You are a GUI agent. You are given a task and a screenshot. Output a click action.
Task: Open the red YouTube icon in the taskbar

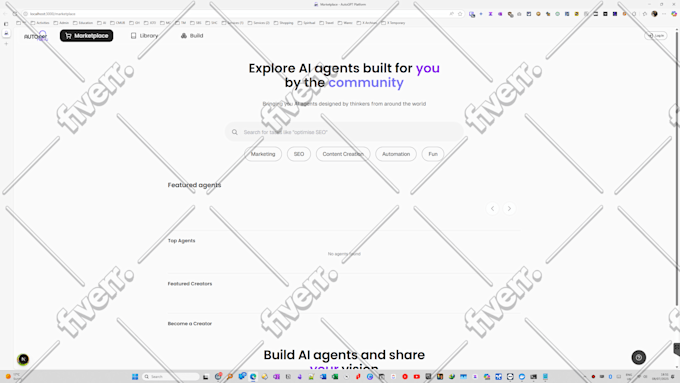[416, 376]
